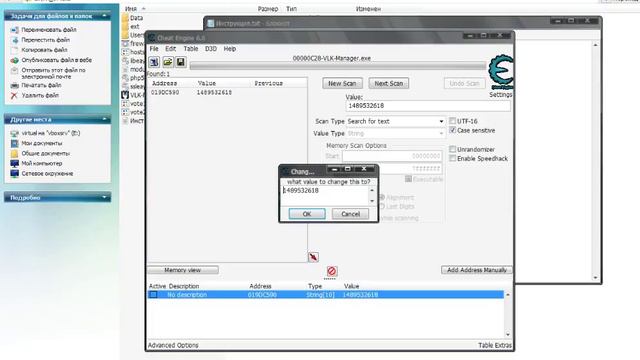Image resolution: width=640 pixels, height=360 pixels.
Task: Click Cancel in the change value dialog
Action: [x=350, y=214]
